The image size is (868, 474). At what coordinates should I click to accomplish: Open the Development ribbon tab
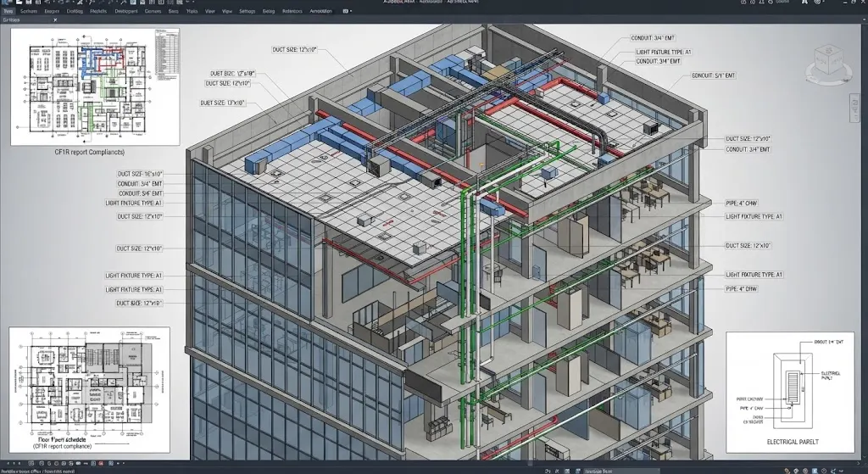(126, 11)
